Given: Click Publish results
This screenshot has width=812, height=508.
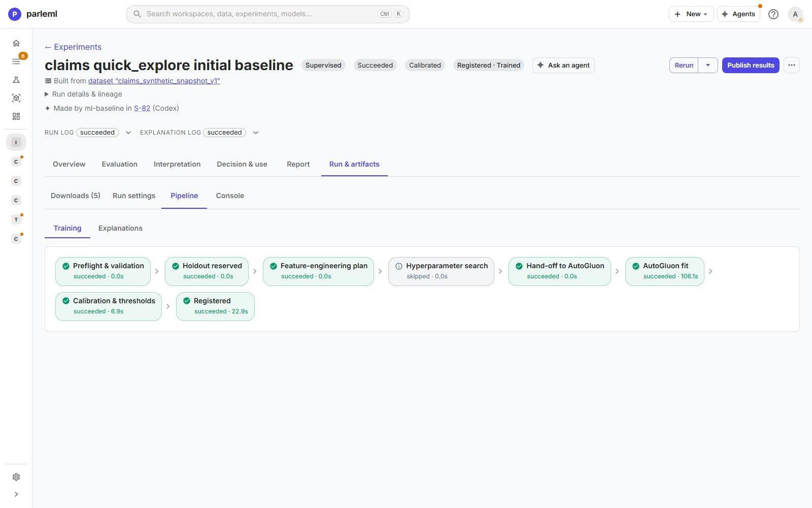Looking at the screenshot, I should 751,65.
